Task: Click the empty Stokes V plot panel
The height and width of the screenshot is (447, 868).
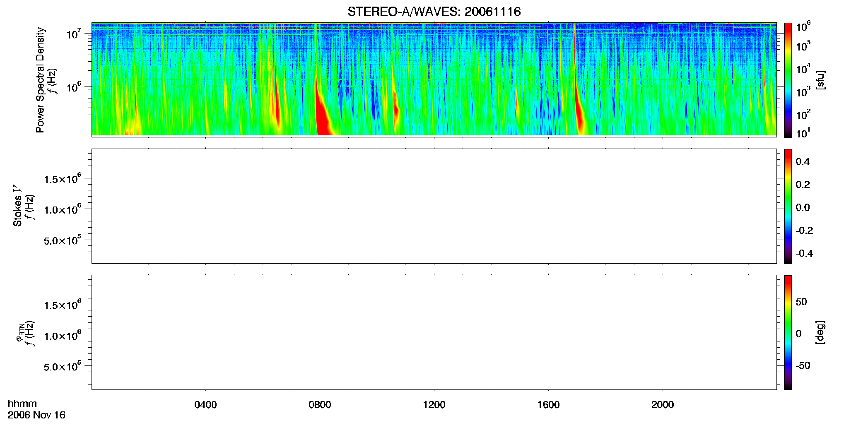Action: 434,206
